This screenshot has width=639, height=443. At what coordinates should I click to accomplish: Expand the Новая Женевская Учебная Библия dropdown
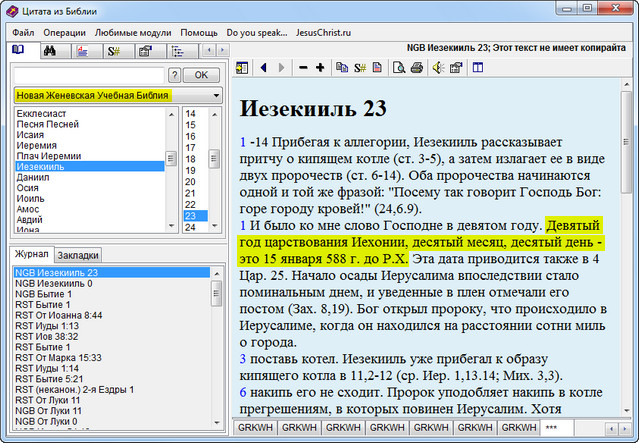pyautogui.click(x=216, y=95)
